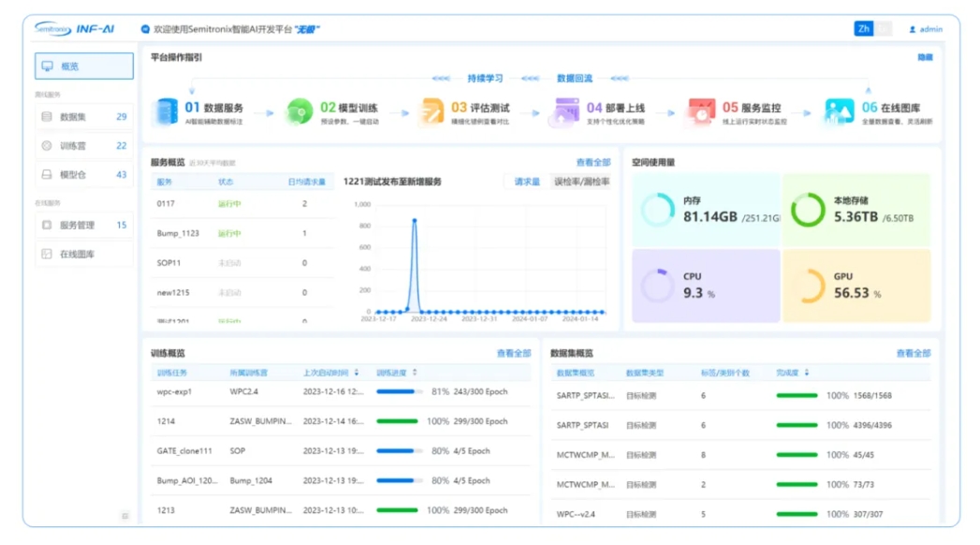
Task: Sort dataset table by 完成度
Action: pos(807,372)
